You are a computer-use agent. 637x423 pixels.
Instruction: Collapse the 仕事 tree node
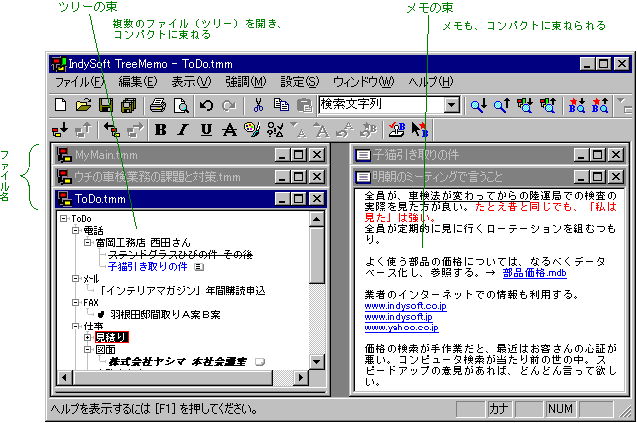(x=76, y=326)
